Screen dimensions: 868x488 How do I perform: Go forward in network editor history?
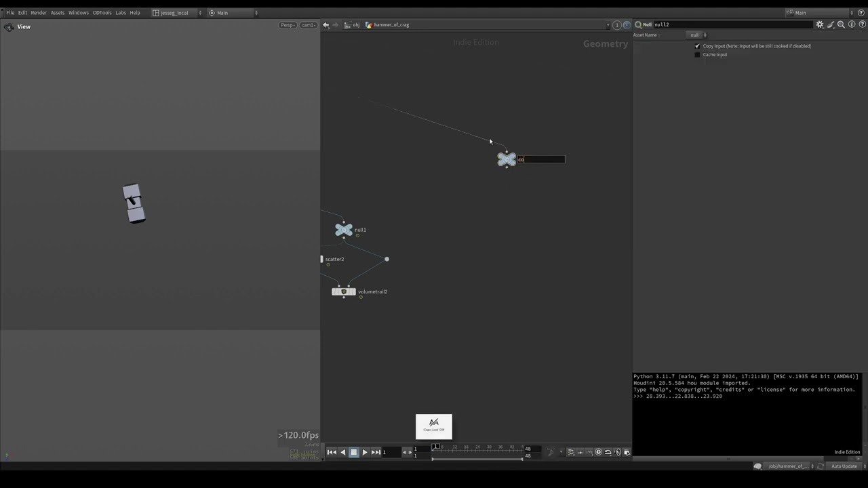334,25
